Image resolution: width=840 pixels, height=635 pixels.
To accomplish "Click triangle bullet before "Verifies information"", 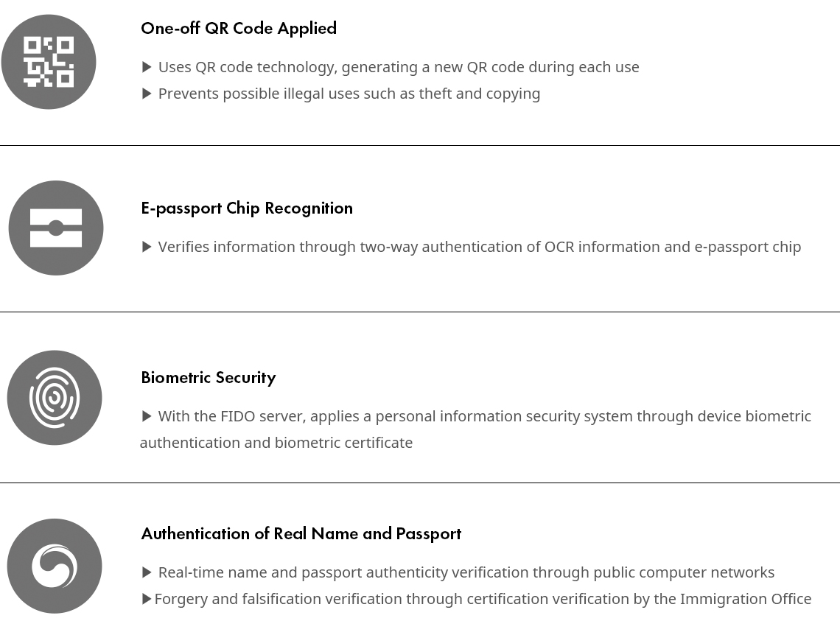I will 147,247.
